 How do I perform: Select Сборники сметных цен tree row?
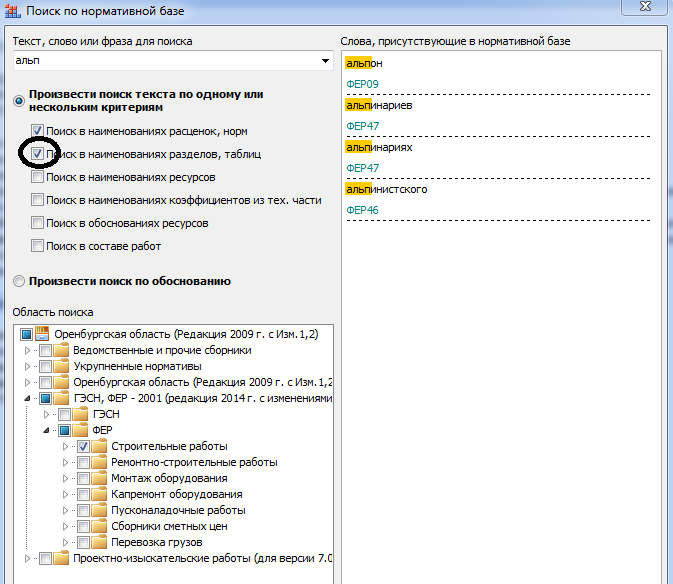[x=169, y=526]
